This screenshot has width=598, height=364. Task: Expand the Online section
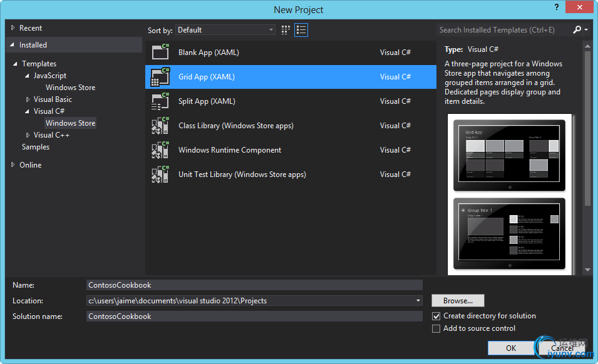pos(14,165)
